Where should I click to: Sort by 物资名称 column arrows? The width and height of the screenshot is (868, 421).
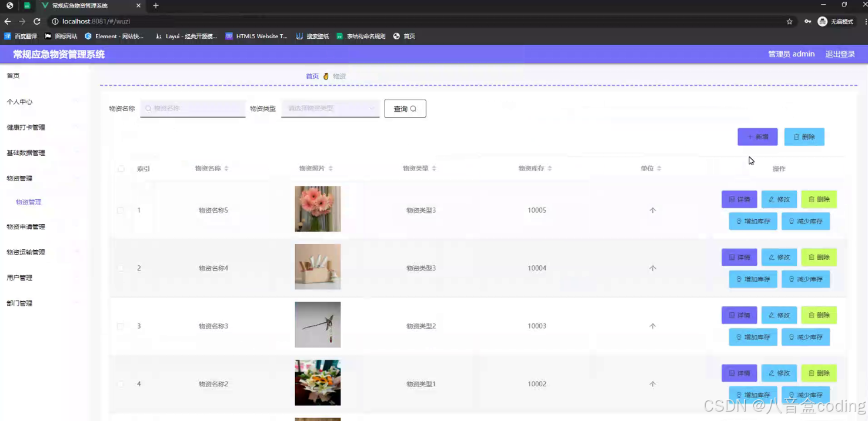coord(226,169)
